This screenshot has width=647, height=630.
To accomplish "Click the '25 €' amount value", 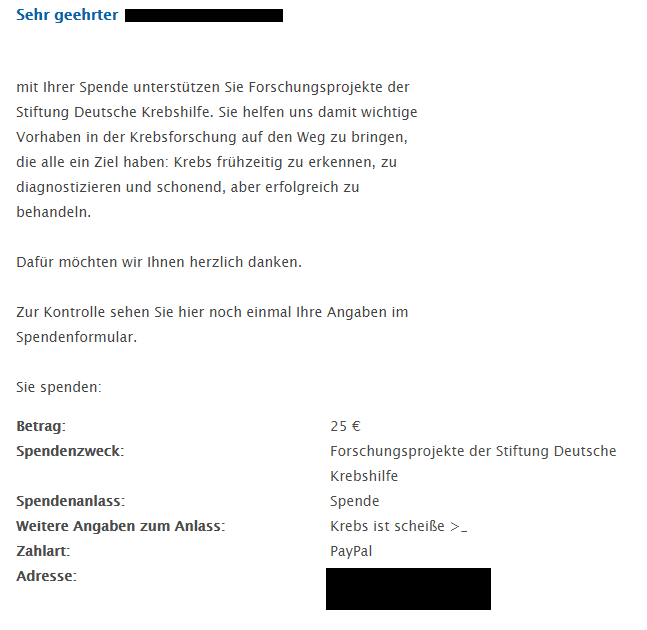I will tap(345, 426).
